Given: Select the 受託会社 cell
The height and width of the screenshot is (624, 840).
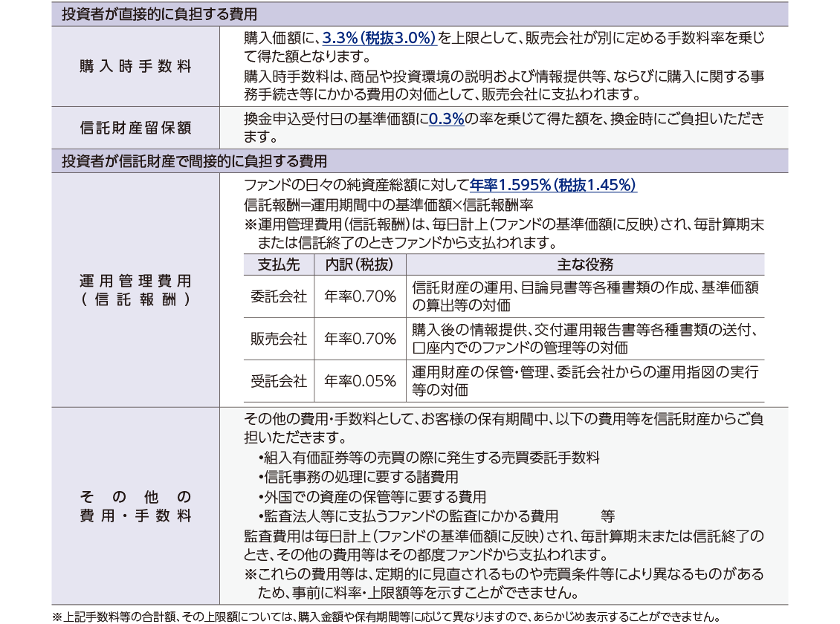Looking at the screenshot, I should pyautogui.click(x=279, y=381).
